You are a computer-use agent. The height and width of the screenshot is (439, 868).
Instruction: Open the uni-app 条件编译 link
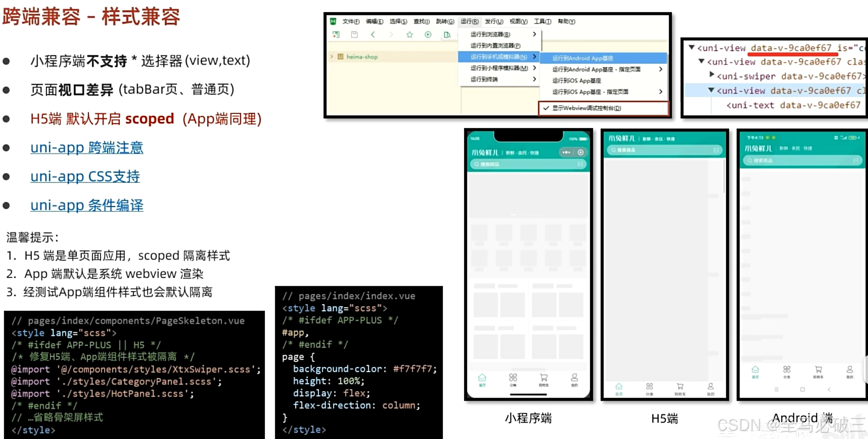pyautogui.click(x=87, y=205)
